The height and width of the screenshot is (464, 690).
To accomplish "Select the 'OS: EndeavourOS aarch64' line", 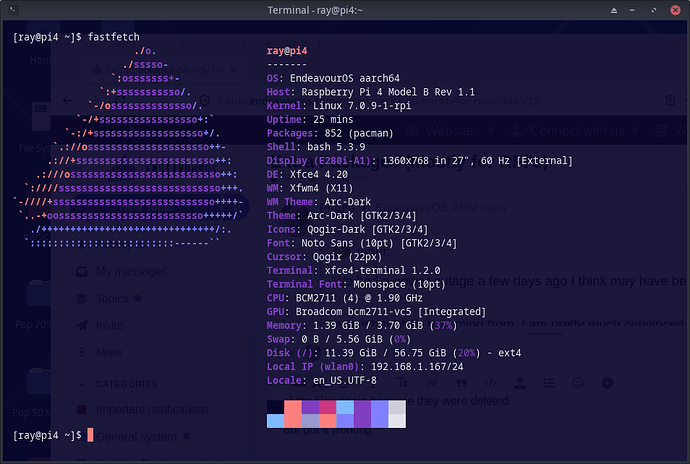I will click(x=333, y=78).
